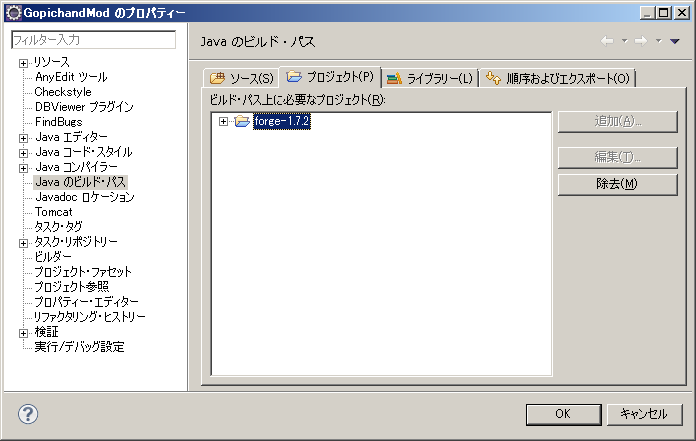Select プロジェクト参照 in the tree
This screenshot has width=696, height=441.
tap(71, 287)
